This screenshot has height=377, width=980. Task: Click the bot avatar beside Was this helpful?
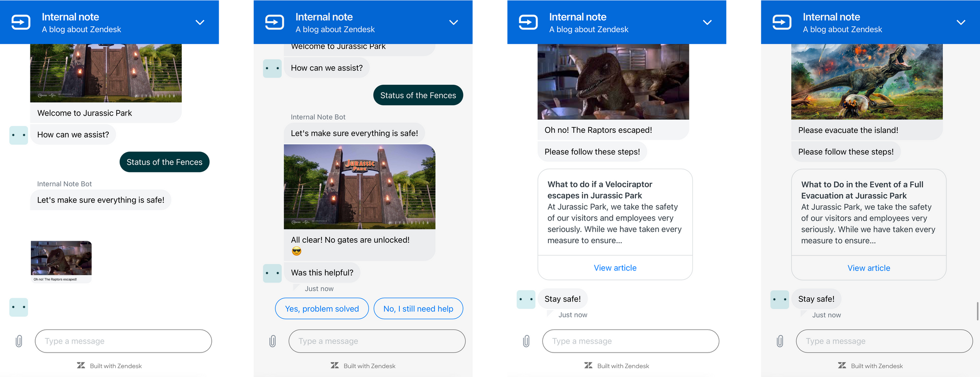[272, 273]
